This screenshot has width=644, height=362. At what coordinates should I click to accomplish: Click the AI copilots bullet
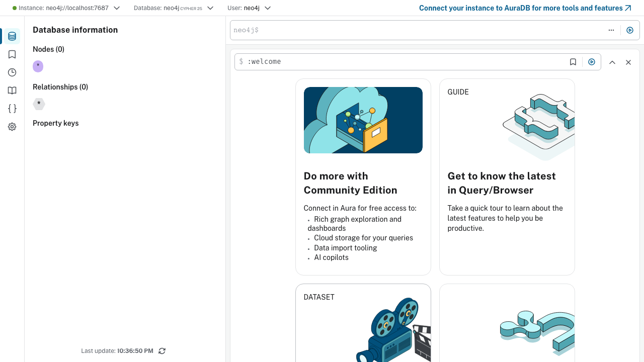pyautogui.click(x=331, y=257)
